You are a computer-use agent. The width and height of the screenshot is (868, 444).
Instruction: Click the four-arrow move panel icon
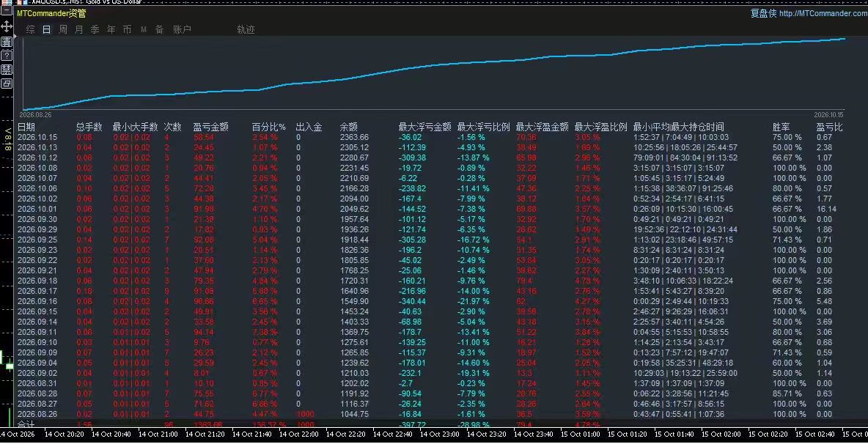click(7, 26)
